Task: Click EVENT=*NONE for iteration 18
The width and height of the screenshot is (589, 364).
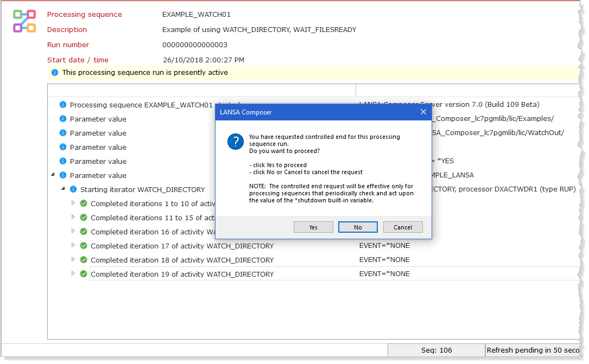Action: 385,260
